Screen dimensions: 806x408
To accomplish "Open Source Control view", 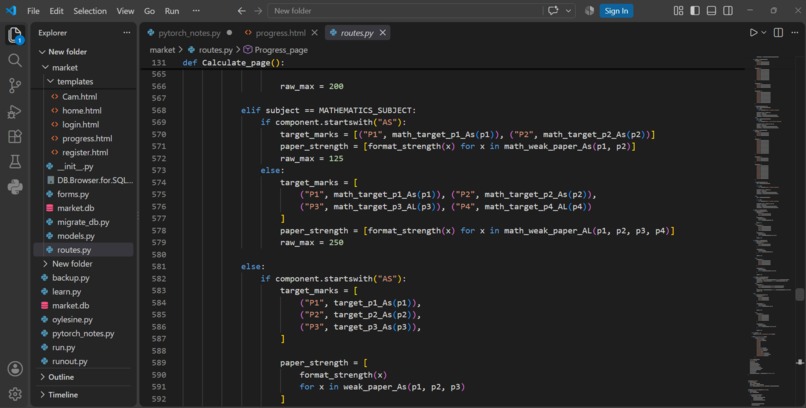I will [15, 85].
